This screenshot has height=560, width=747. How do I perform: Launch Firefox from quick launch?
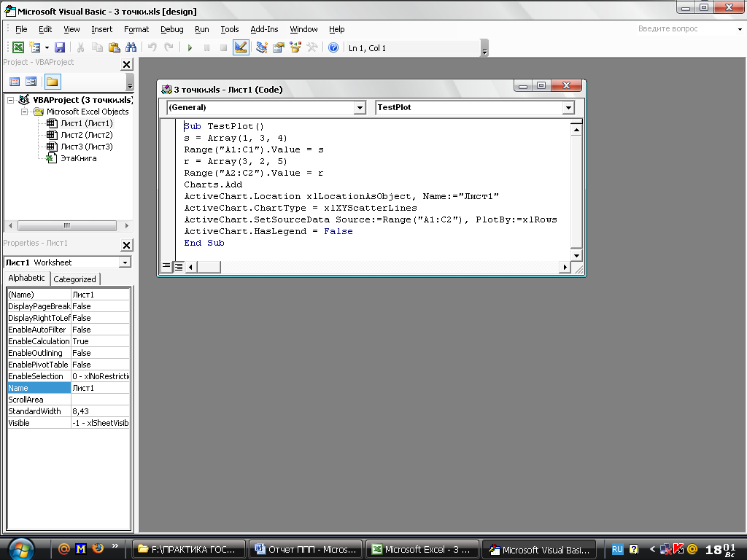(x=98, y=548)
